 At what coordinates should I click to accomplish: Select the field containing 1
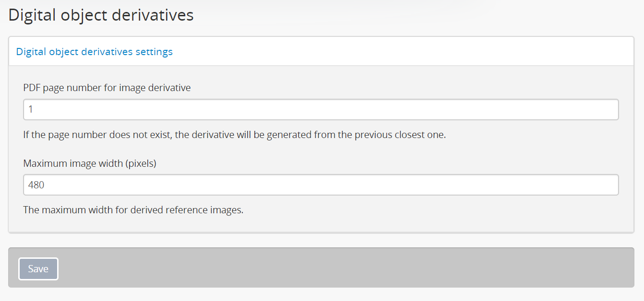pos(321,109)
